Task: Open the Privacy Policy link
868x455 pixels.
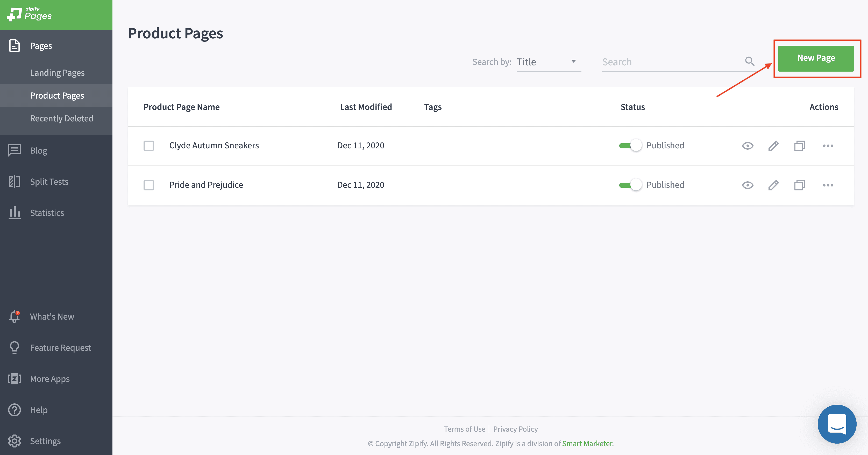Action: click(x=515, y=429)
